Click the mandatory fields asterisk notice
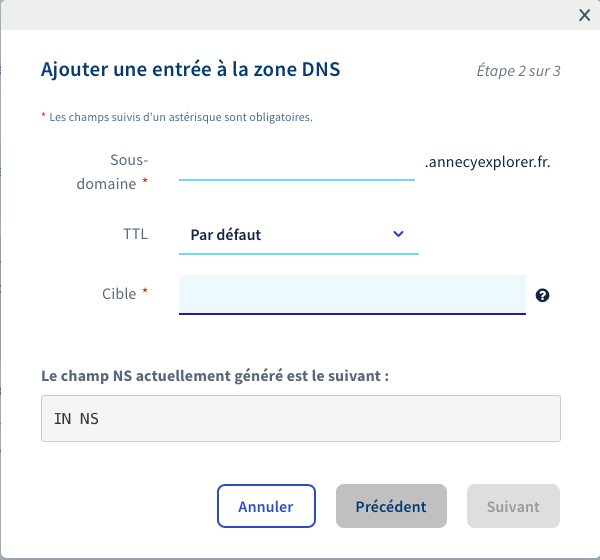The image size is (600, 560). point(177,117)
